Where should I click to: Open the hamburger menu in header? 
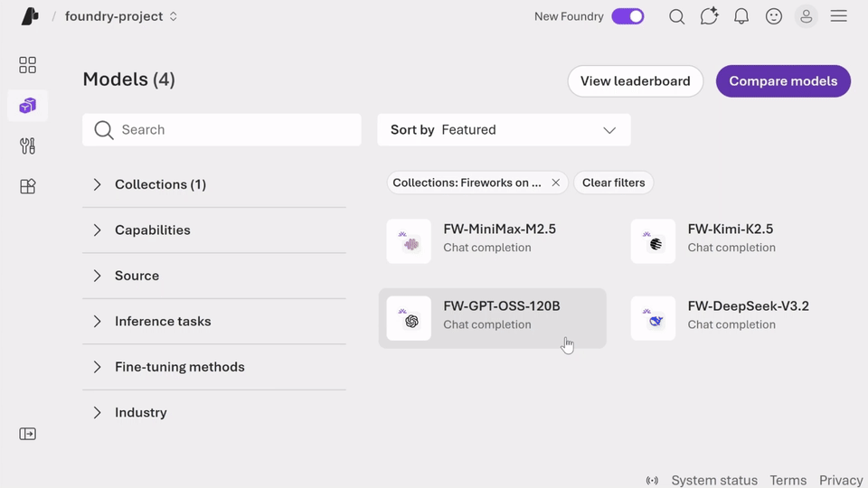839,16
